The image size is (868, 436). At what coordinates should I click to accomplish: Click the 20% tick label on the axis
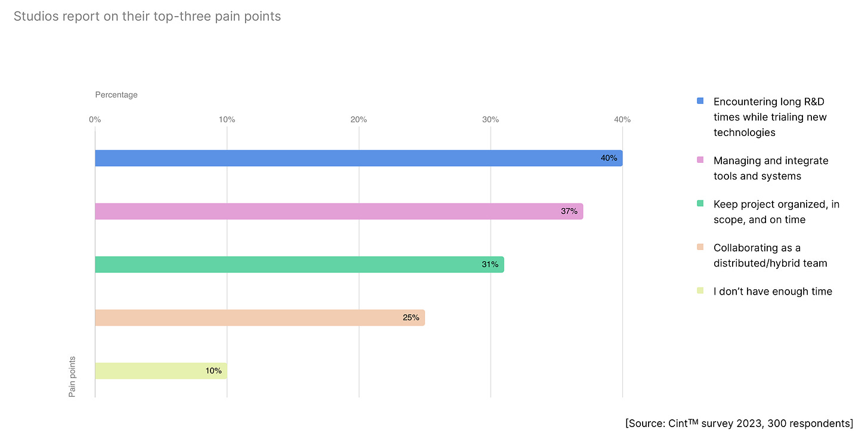[358, 119]
